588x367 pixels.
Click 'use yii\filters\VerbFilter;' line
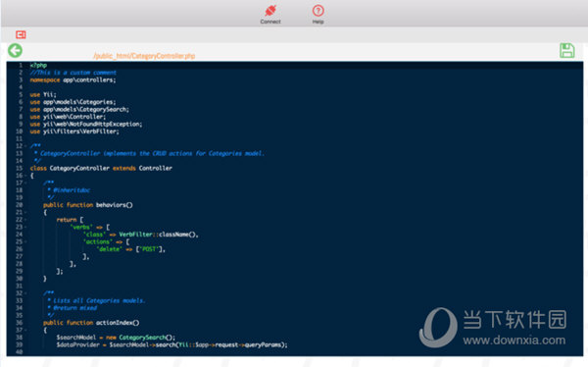coord(74,131)
